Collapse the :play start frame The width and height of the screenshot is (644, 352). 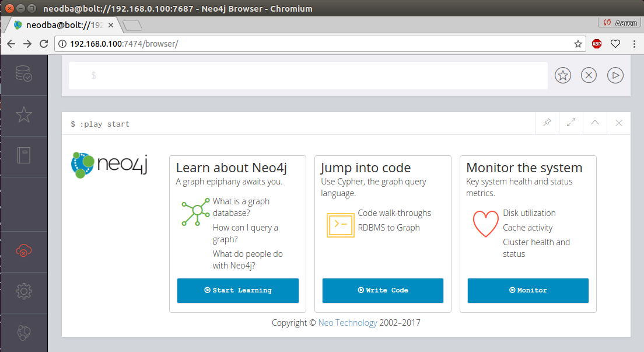point(595,123)
